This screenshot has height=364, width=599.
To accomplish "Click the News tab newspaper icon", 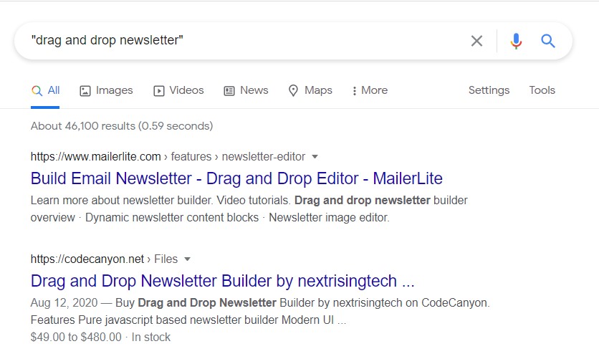I will (x=229, y=91).
